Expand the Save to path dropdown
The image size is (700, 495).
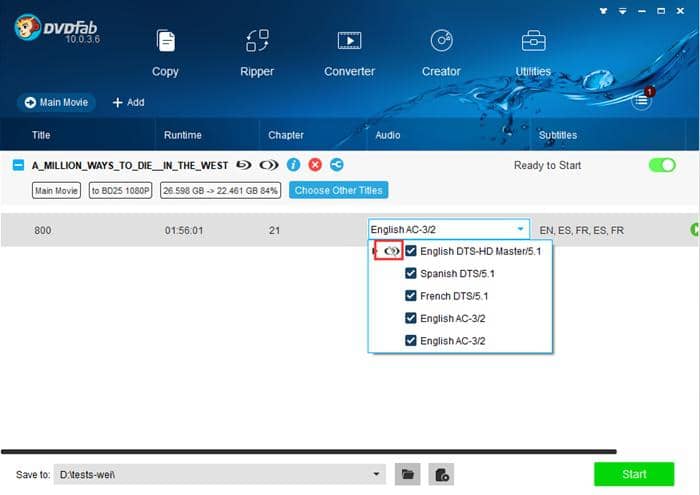(376, 474)
